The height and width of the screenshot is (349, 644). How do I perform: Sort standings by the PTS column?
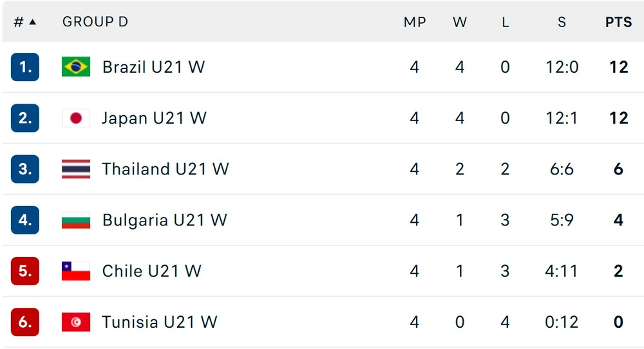[x=618, y=22]
